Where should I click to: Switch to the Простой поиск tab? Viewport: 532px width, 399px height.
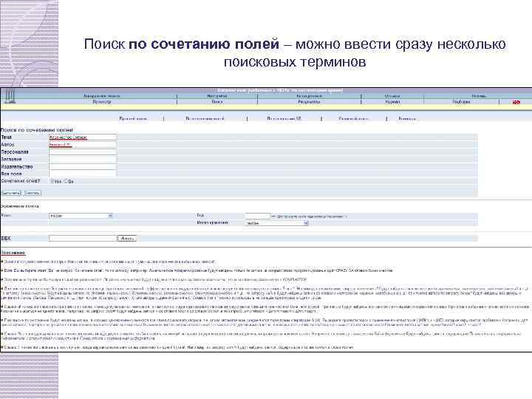pyautogui.click(x=133, y=119)
